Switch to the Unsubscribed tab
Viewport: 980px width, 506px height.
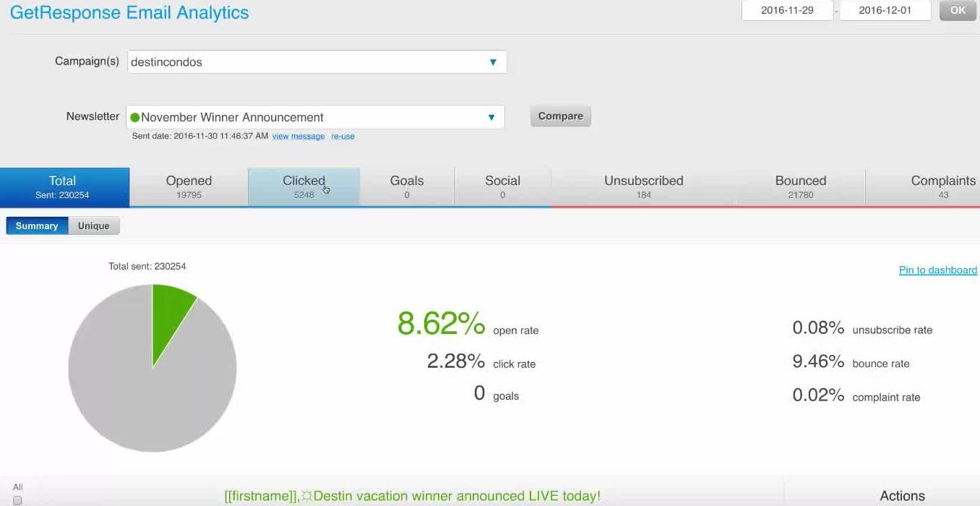[643, 187]
